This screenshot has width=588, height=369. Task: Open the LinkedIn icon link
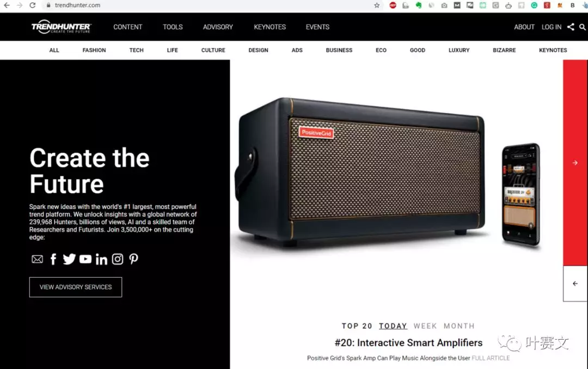click(x=101, y=259)
